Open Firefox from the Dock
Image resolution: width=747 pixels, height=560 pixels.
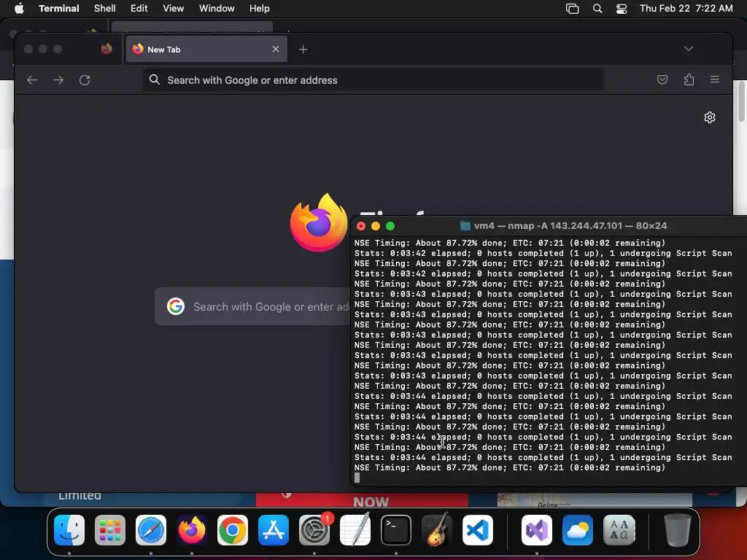tap(192, 530)
